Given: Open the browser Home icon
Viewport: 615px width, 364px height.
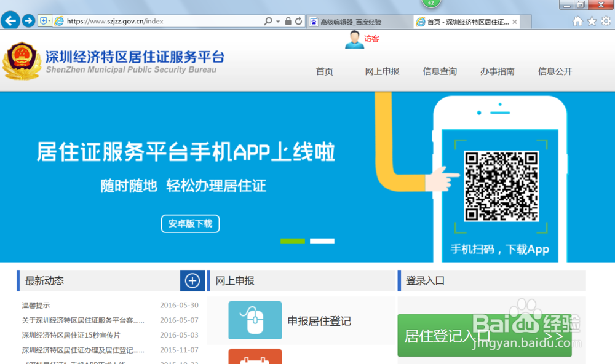Looking at the screenshot, I should click(577, 21).
